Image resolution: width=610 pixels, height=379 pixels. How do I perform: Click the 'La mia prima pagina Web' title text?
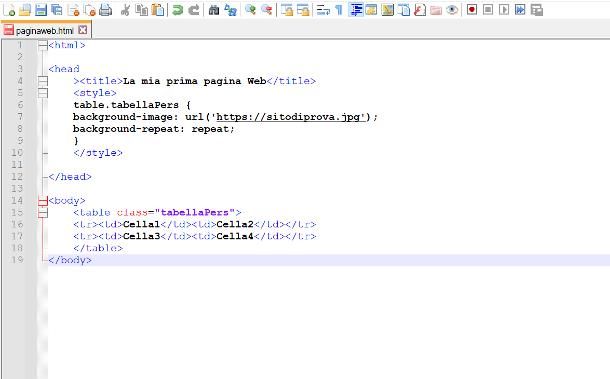[x=195, y=81]
